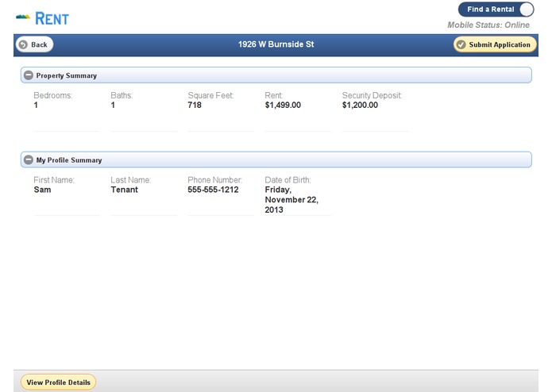Image resolution: width=552 pixels, height=392 pixels.
Task: Click the Back button arrow icon
Action: click(23, 44)
